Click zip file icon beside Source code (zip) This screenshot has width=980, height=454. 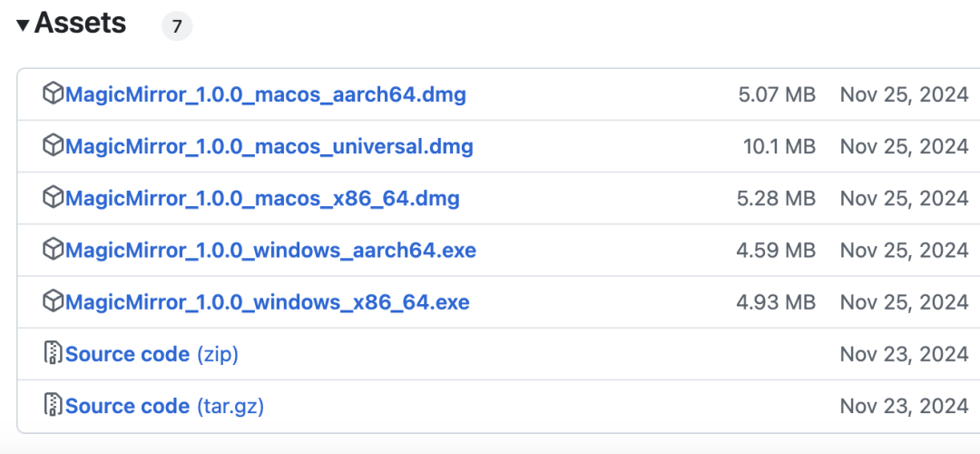(x=54, y=353)
